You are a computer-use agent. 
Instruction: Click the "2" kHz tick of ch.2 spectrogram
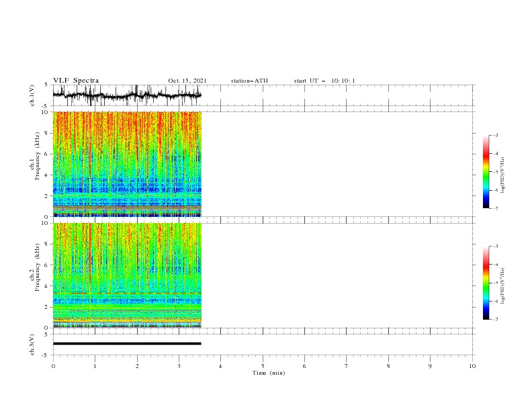tap(47, 307)
